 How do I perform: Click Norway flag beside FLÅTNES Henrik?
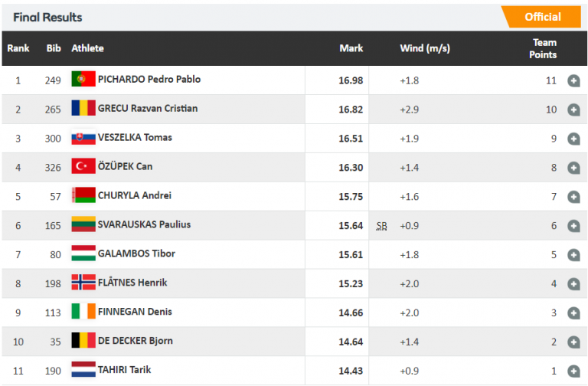click(x=83, y=283)
